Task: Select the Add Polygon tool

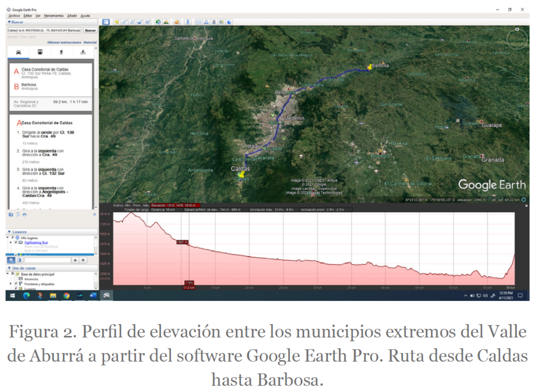Action: 124,22
